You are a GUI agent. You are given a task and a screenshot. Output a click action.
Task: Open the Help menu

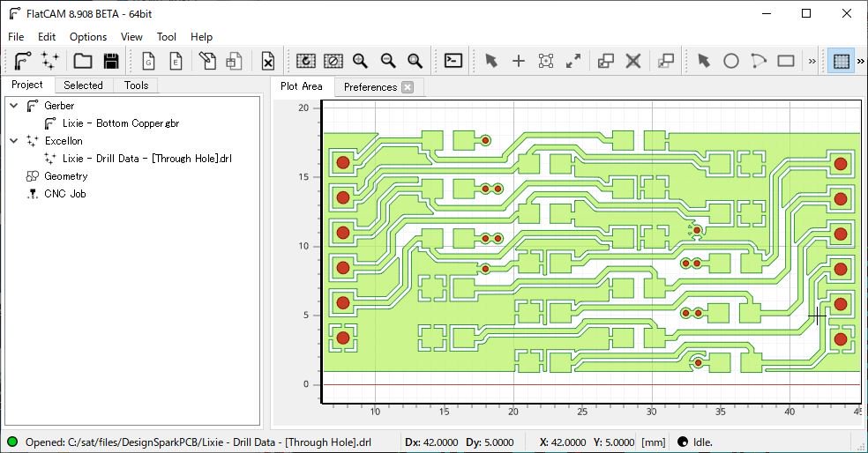point(201,37)
